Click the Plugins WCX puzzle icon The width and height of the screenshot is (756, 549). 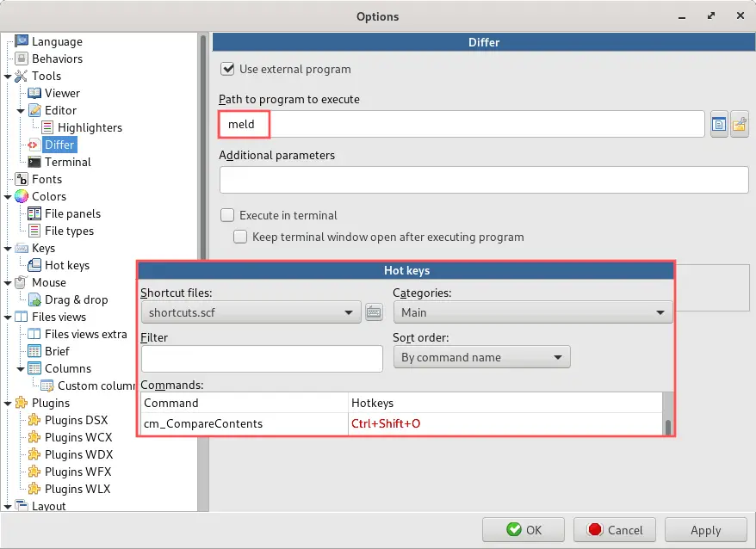click(34, 437)
